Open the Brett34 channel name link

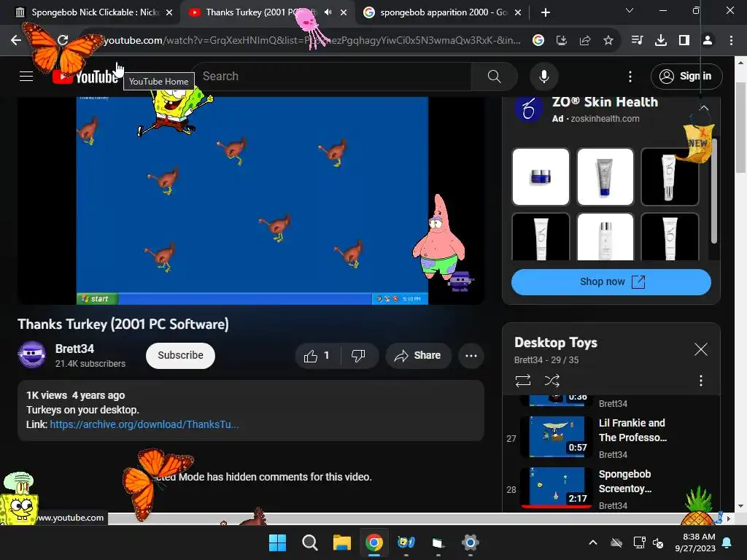[x=74, y=349]
